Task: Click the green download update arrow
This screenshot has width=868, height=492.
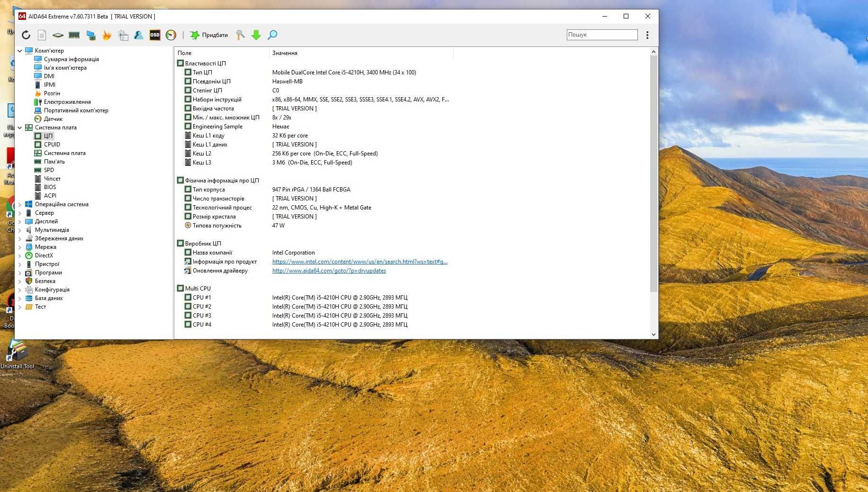Action: (256, 35)
